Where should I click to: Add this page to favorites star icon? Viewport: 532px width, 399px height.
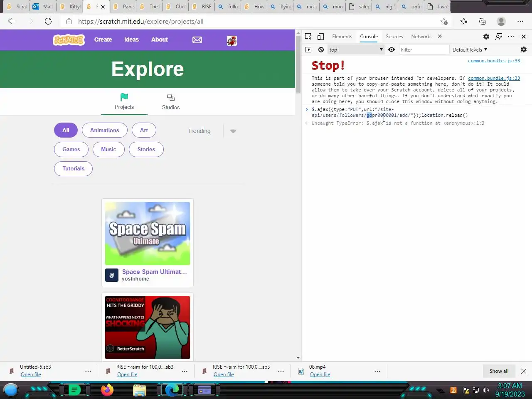(x=444, y=21)
